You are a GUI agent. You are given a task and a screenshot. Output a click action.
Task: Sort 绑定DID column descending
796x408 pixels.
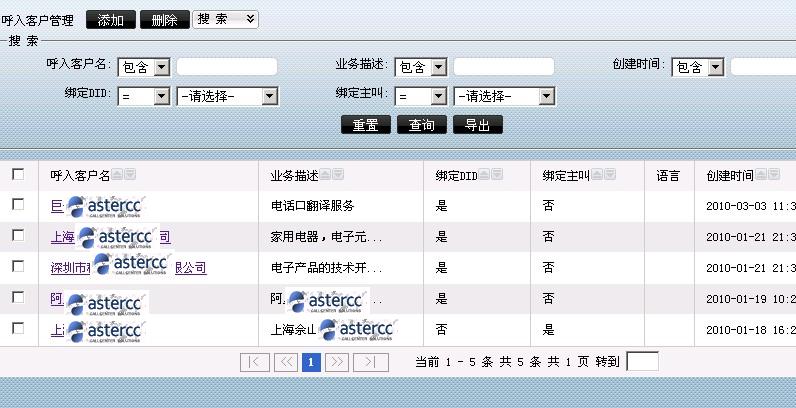click(497, 175)
